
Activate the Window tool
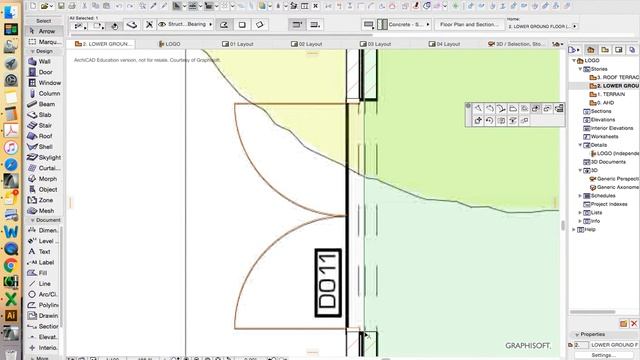[44, 82]
